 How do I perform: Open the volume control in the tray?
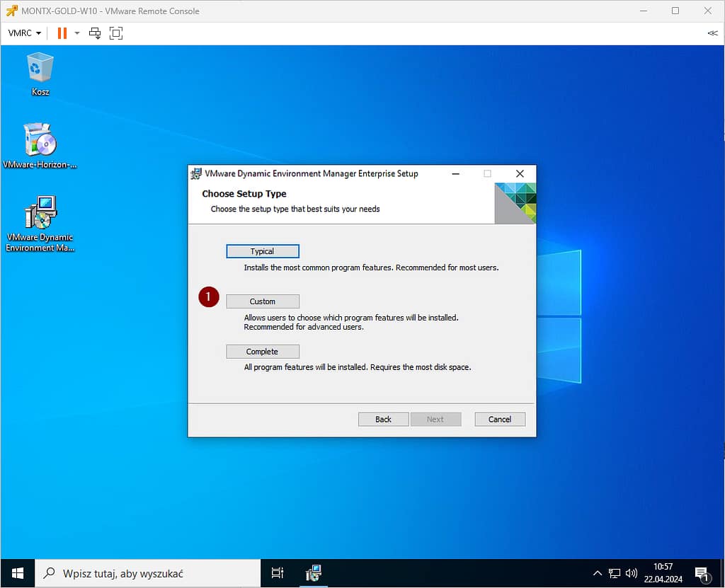[x=632, y=573]
